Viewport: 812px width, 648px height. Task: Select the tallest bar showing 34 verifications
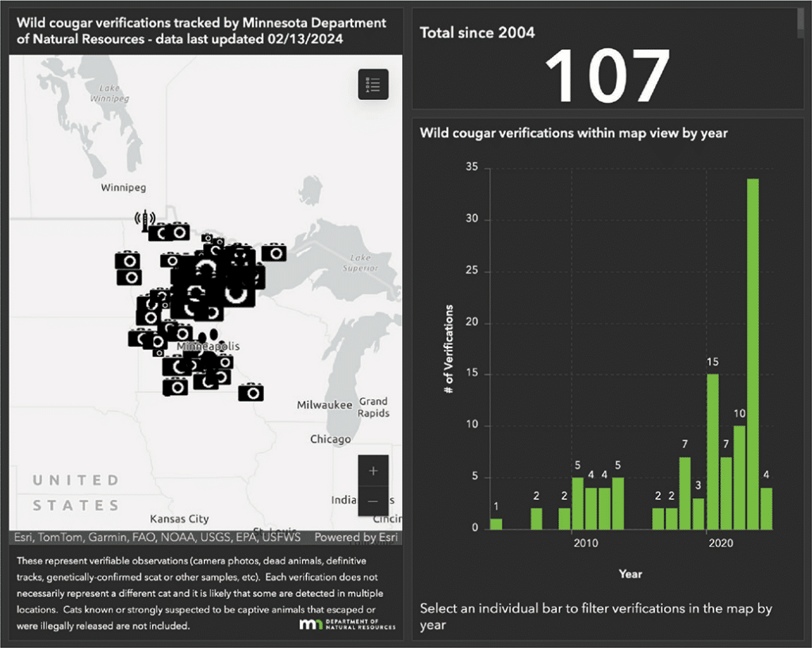pos(753,354)
